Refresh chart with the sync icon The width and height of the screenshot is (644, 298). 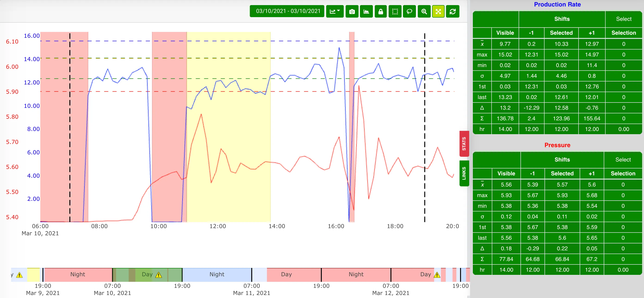(x=453, y=11)
